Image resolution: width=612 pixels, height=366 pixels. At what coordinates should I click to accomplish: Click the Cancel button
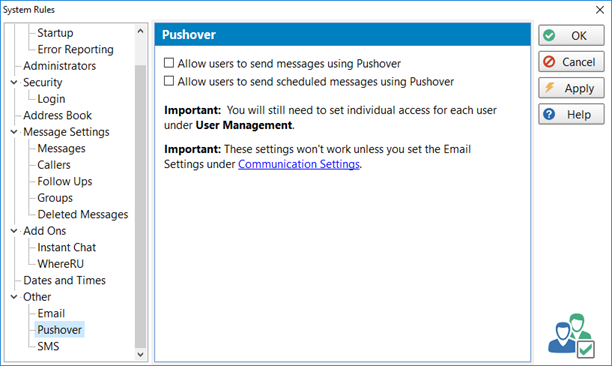(571, 62)
